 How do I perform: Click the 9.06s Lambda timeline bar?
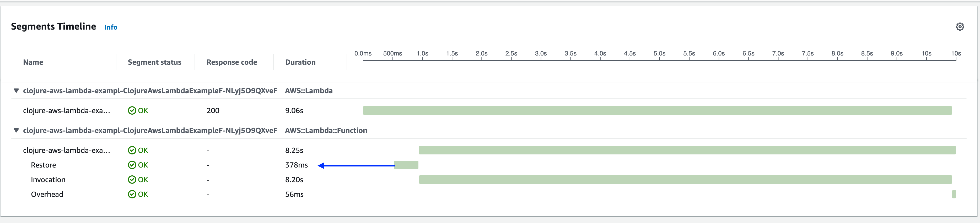657,110
